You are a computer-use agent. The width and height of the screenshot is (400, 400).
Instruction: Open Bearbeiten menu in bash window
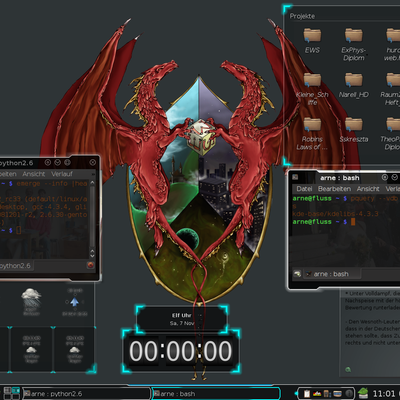pyautogui.click(x=334, y=189)
